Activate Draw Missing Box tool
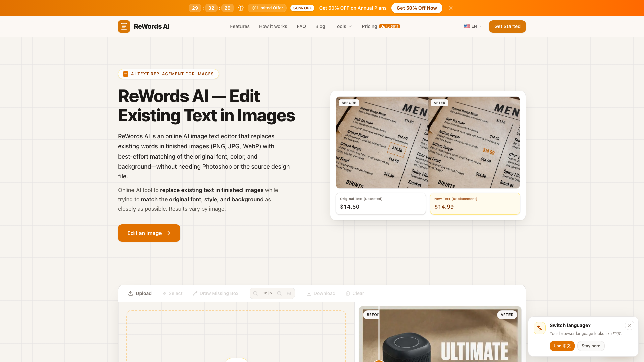 [216, 293]
